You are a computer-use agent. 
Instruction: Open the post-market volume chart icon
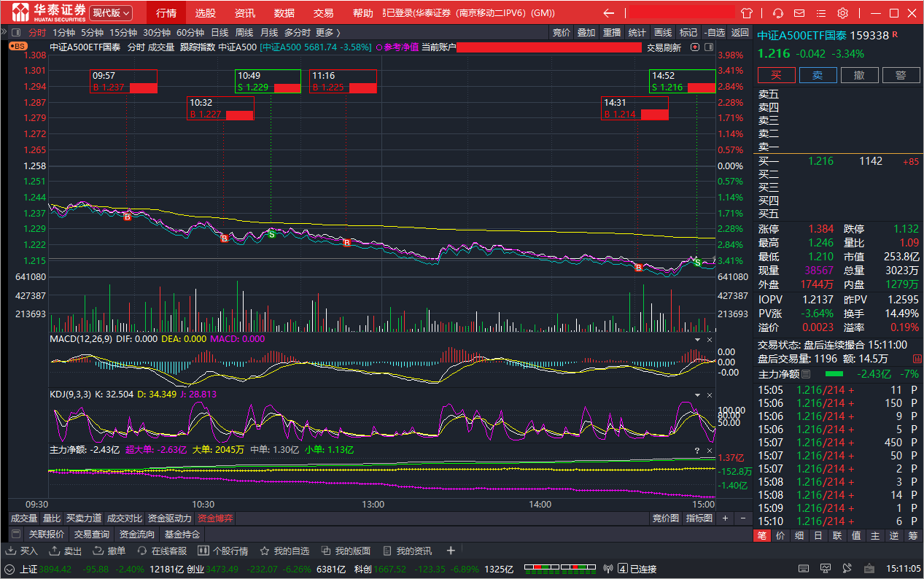pos(917,359)
